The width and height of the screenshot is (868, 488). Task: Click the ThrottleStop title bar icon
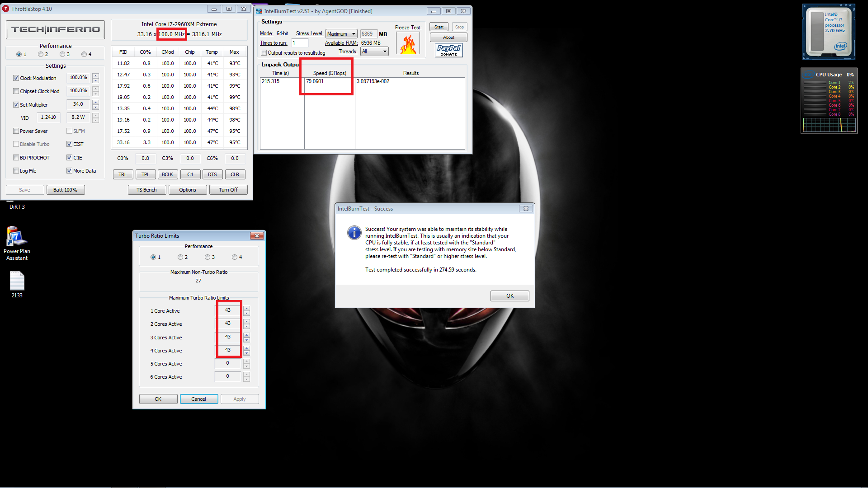pyautogui.click(x=6, y=9)
